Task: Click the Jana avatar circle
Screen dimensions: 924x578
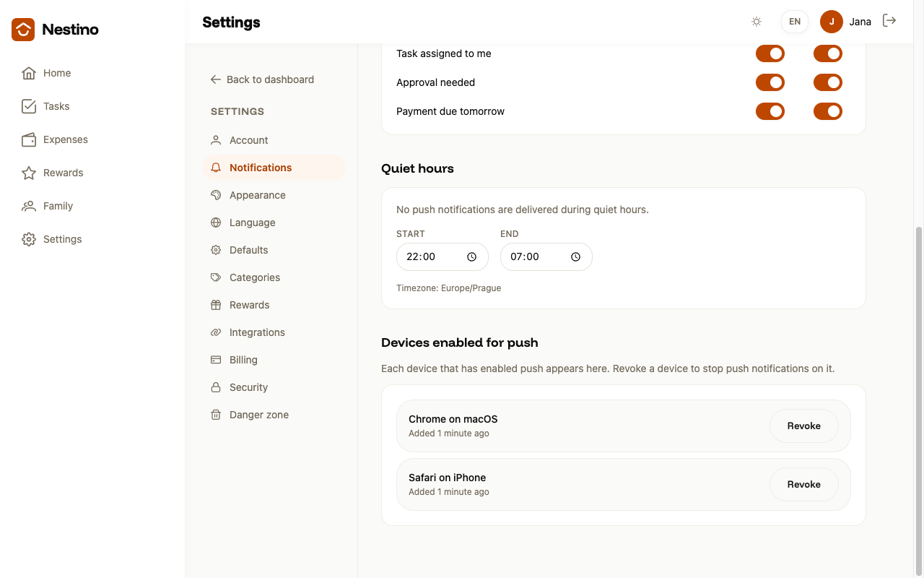Action: 832,22
